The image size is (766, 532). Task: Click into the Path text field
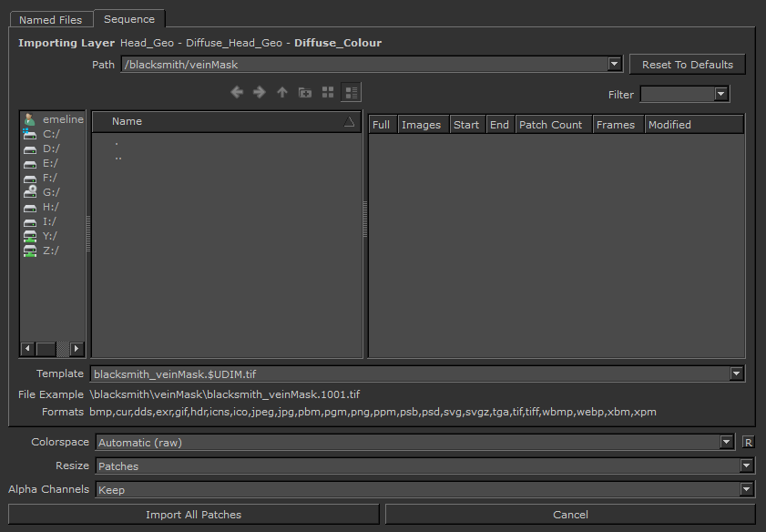[364, 65]
